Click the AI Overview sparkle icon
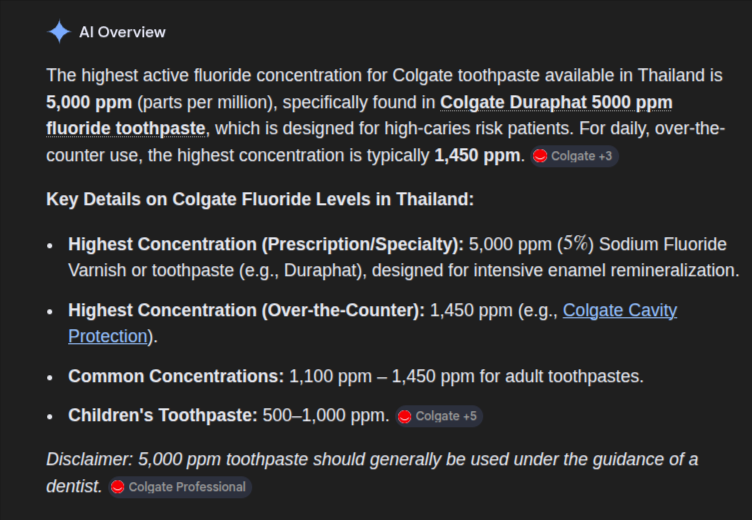 click(x=59, y=32)
